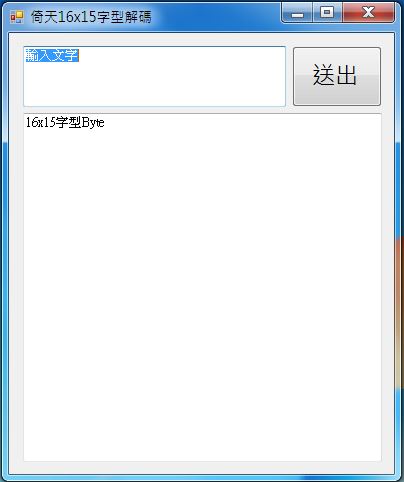This screenshot has width=404, height=482.
Task: Click the 送出 button
Action: click(x=337, y=76)
